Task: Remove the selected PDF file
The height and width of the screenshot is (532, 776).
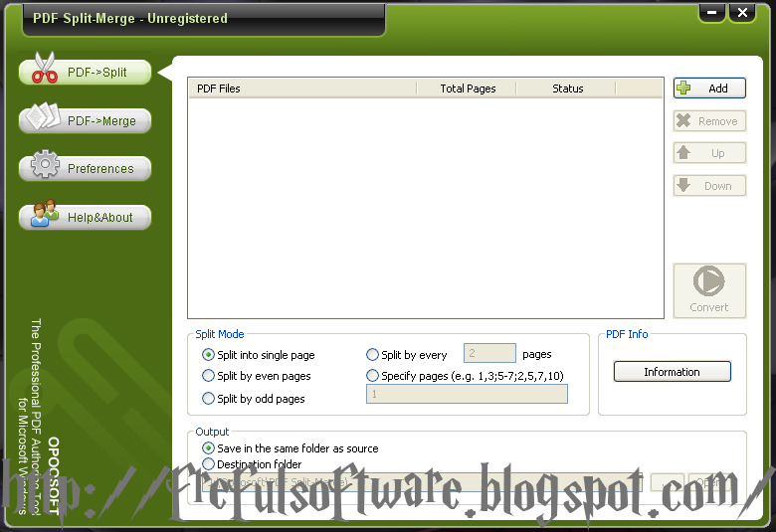Action: pos(709,120)
